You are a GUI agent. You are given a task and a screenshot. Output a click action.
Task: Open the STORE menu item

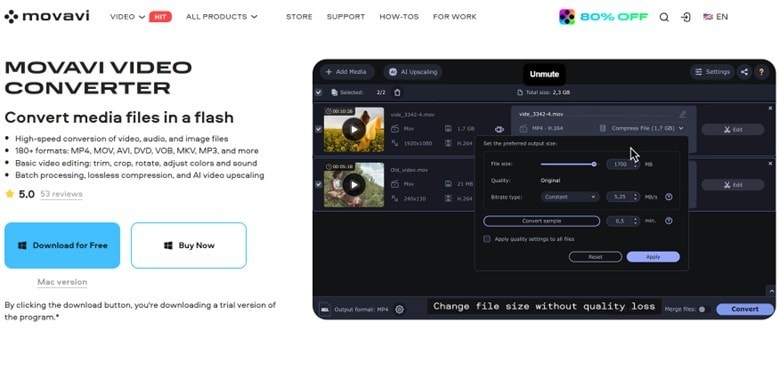coord(299,16)
